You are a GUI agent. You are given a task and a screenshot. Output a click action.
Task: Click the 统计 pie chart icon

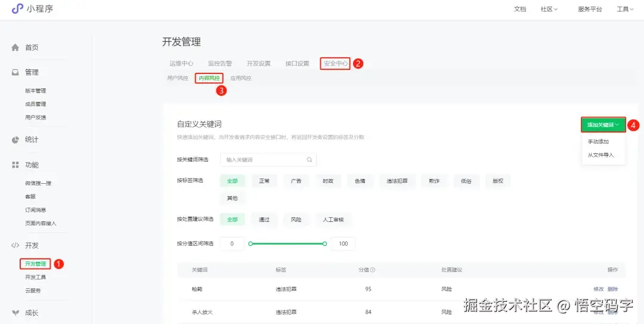pos(15,140)
